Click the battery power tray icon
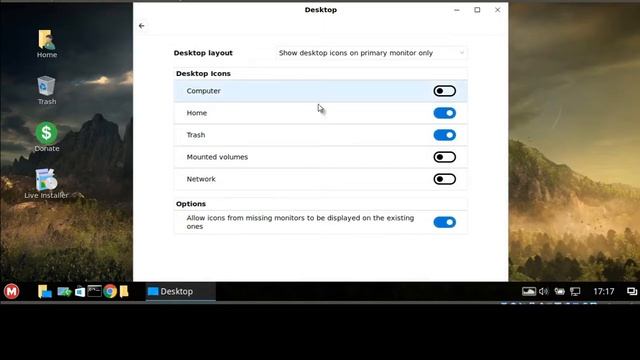Image resolution: width=640 pixels, height=360 pixels. (560, 291)
